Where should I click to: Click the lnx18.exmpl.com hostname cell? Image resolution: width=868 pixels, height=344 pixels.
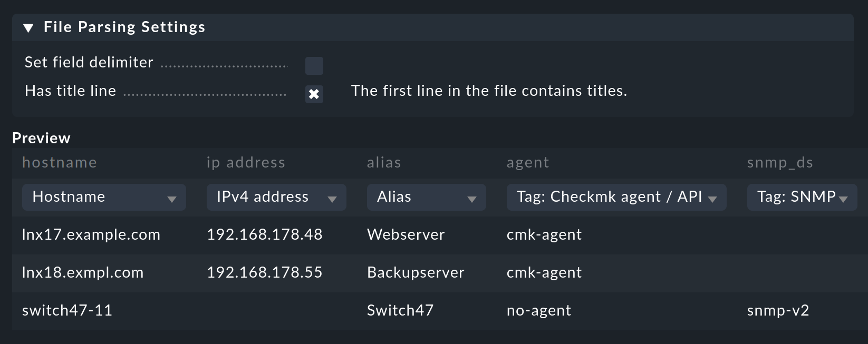(x=83, y=273)
